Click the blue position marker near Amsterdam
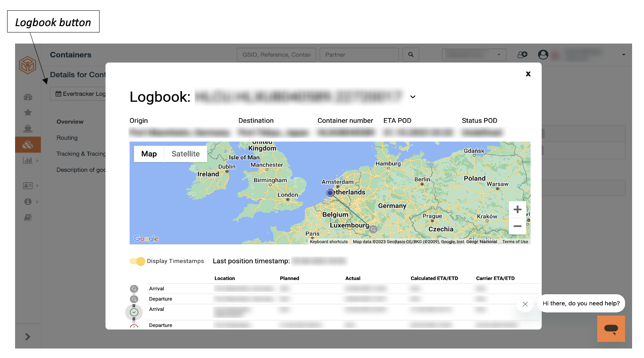Viewport: 644px width, 358px height. (x=330, y=193)
